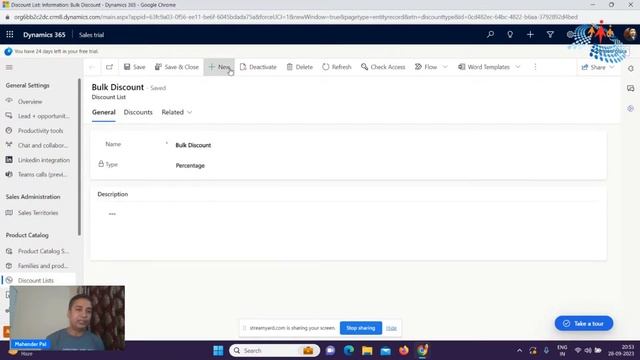
Task: Open Productivity tools settings
Action: click(x=39, y=131)
